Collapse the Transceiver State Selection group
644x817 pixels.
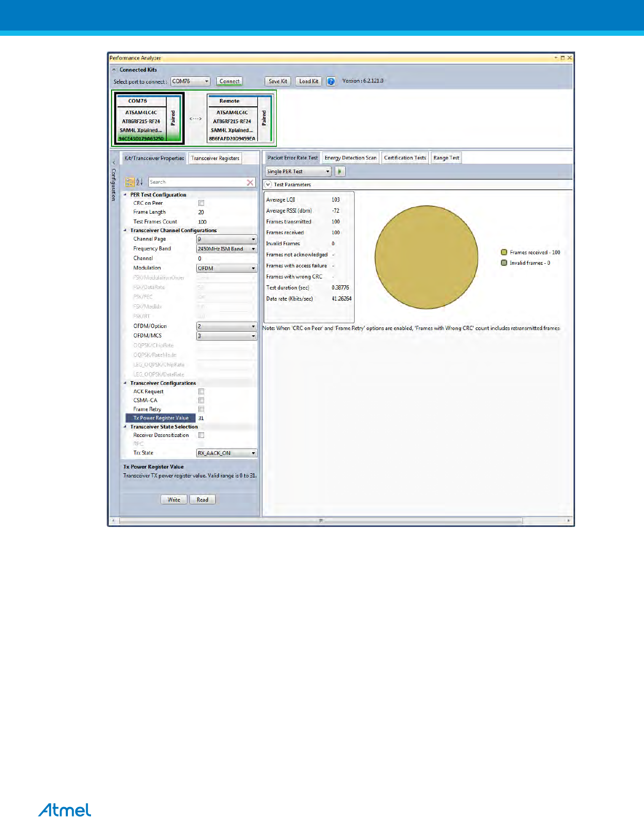click(x=125, y=427)
